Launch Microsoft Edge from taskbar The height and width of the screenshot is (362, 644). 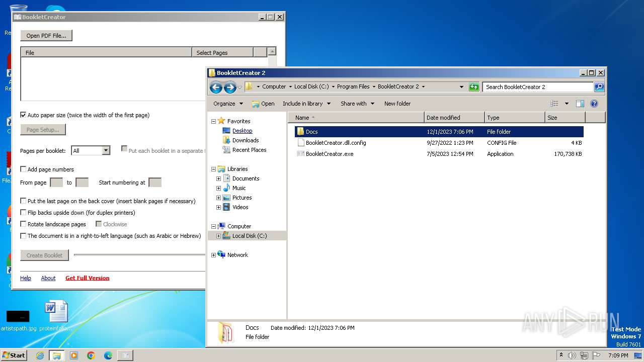tap(108, 355)
